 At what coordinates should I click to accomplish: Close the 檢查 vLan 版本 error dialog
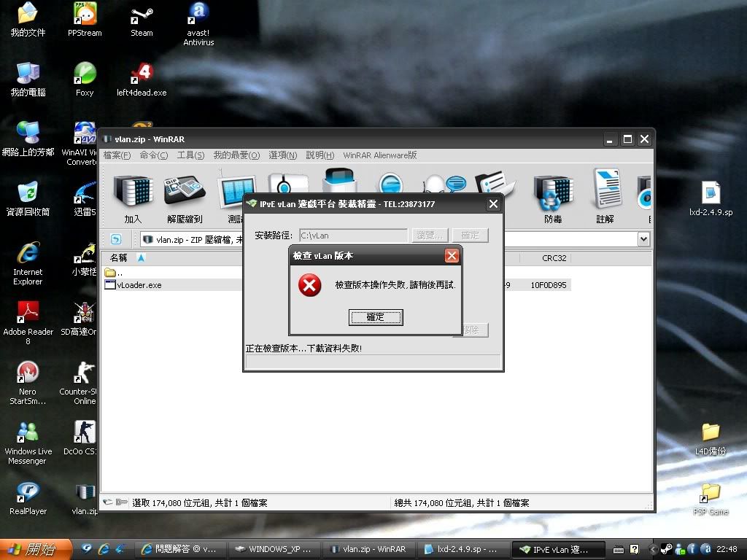pos(452,256)
